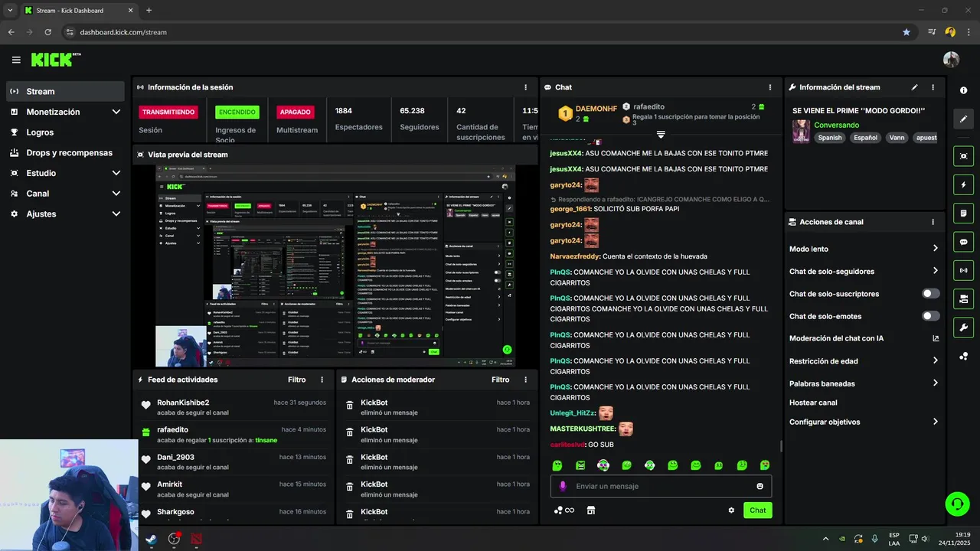Open Steam from the Windows taskbar
The height and width of the screenshot is (551, 980).
[x=152, y=539]
